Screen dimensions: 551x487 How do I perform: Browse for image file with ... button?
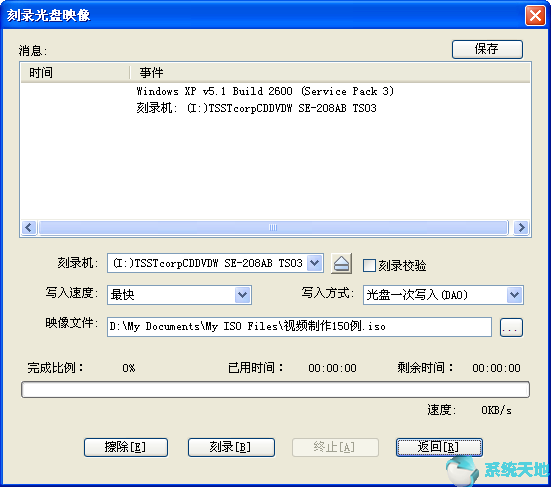[x=511, y=327]
